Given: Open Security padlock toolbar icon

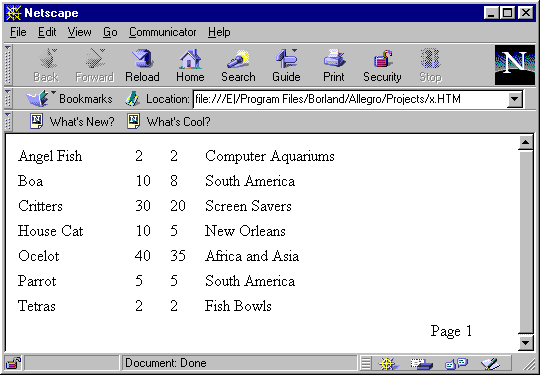Looking at the screenshot, I should click(382, 65).
